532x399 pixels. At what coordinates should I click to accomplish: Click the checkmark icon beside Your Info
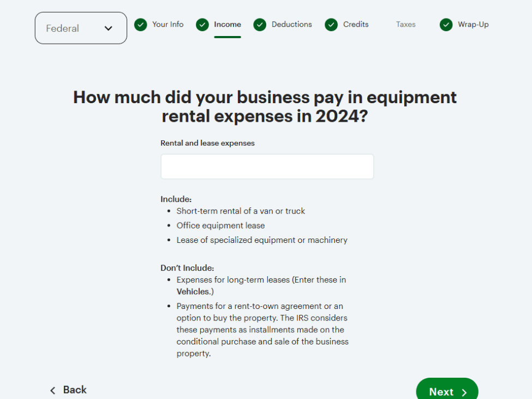(x=140, y=25)
